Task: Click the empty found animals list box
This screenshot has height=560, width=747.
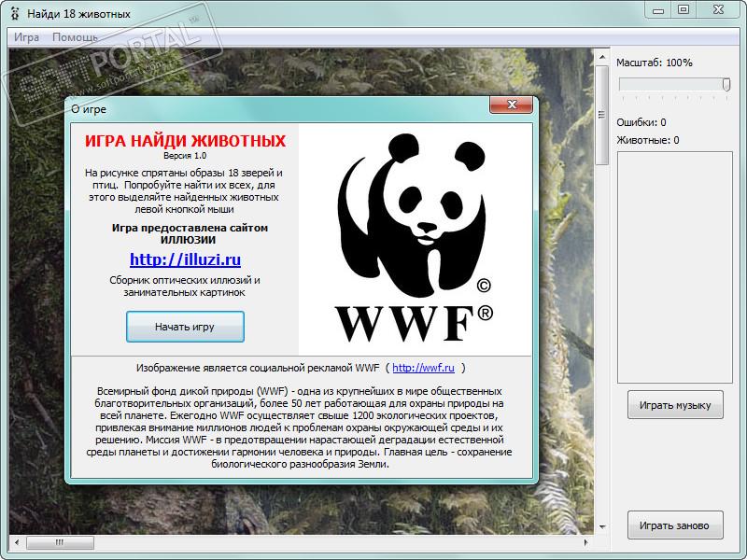Action: (674, 267)
